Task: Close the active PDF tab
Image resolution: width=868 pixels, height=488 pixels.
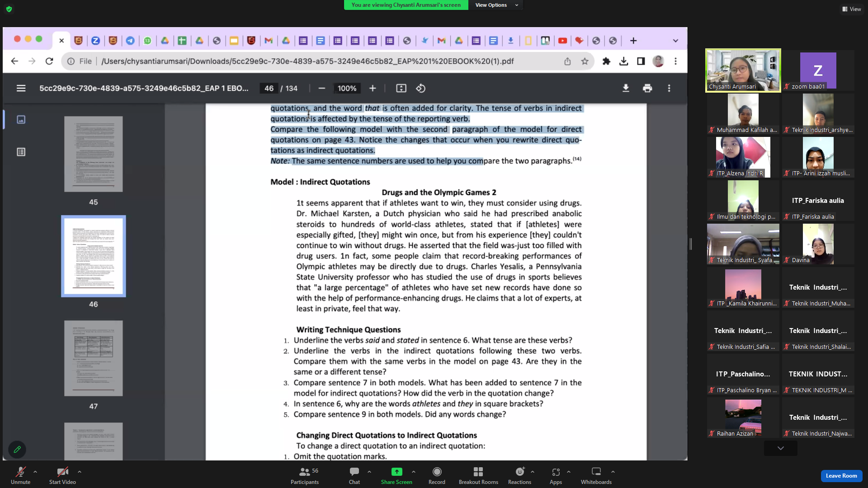Action: [61, 41]
